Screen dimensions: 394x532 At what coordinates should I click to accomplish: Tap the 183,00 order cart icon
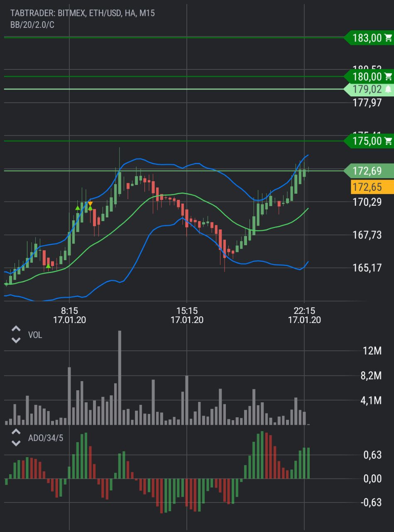pyautogui.click(x=388, y=38)
